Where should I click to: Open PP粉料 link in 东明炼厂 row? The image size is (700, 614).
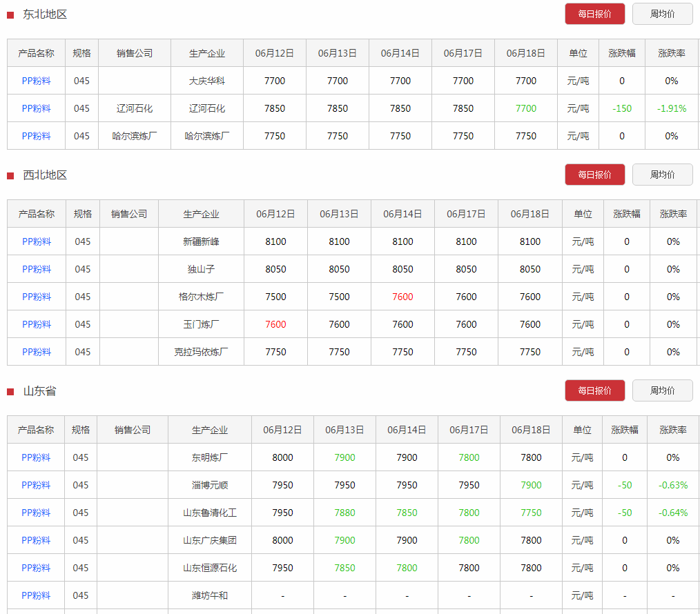pos(36,457)
